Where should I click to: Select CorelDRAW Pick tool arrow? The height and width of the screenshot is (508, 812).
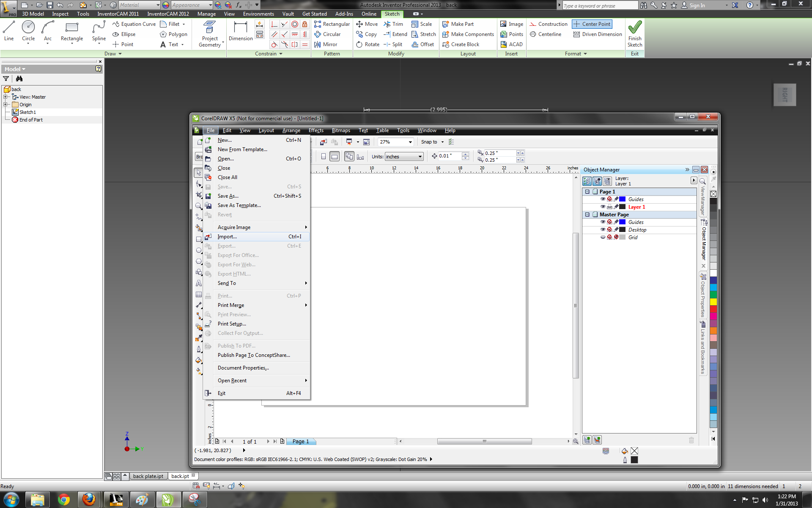point(199,173)
